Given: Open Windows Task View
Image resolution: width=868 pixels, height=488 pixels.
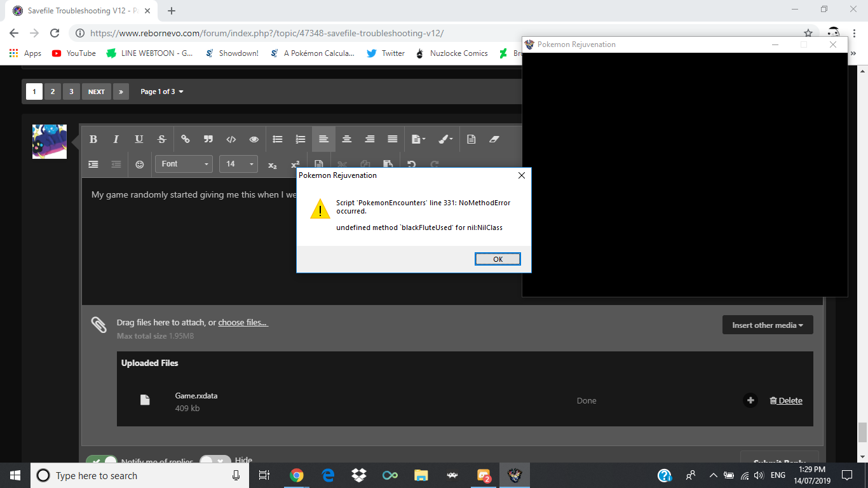Looking at the screenshot, I should [x=265, y=475].
